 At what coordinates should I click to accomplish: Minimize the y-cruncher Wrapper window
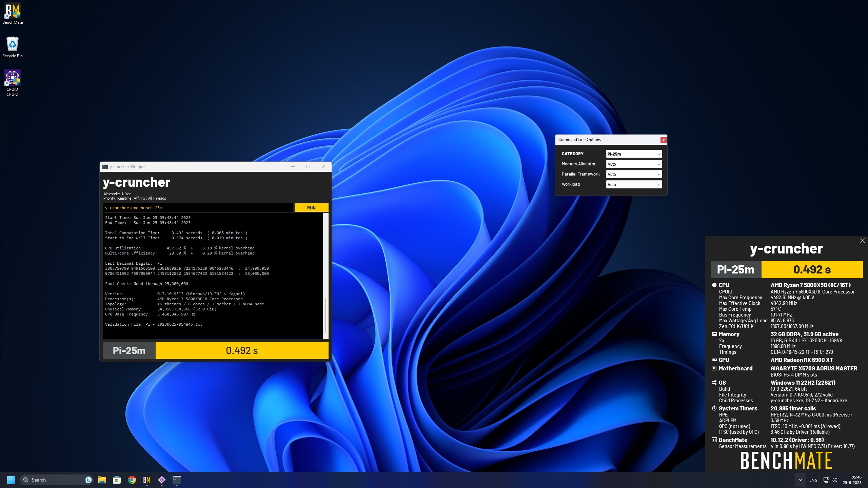click(293, 166)
